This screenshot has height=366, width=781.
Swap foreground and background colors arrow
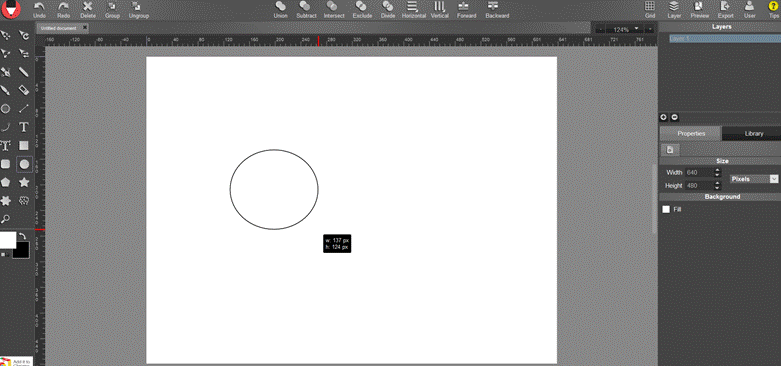click(23, 236)
